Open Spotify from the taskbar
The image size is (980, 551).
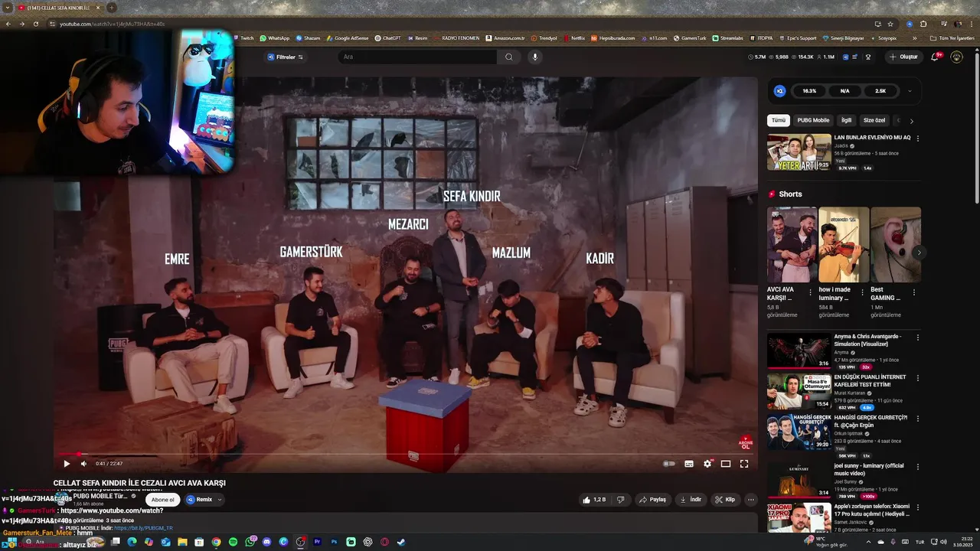click(x=233, y=542)
